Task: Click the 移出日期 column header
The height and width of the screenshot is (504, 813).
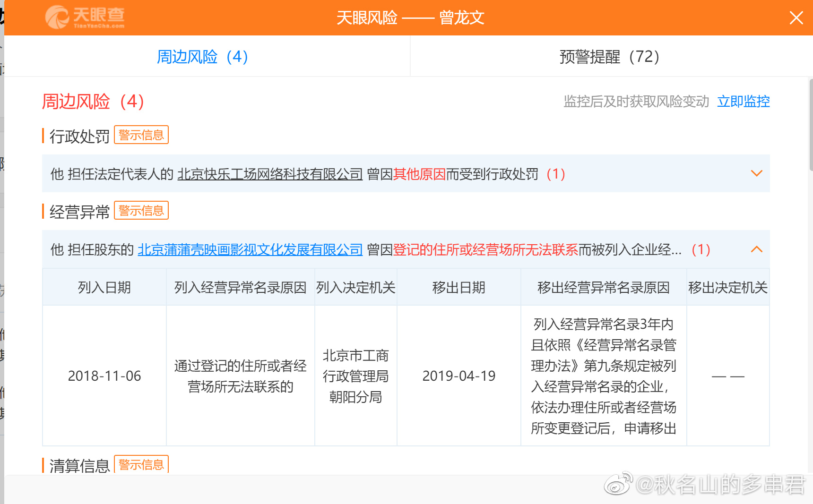Action: [459, 287]
